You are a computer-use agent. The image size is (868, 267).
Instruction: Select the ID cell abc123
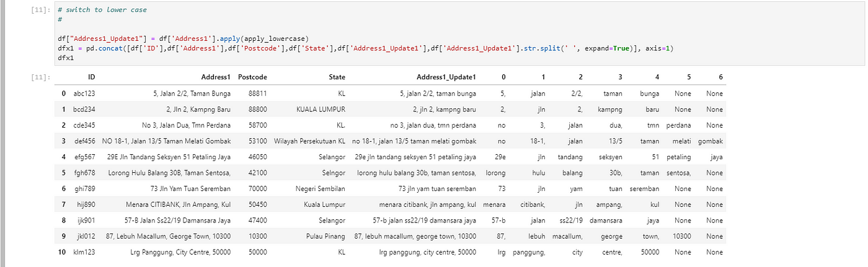tap(84, 94)
